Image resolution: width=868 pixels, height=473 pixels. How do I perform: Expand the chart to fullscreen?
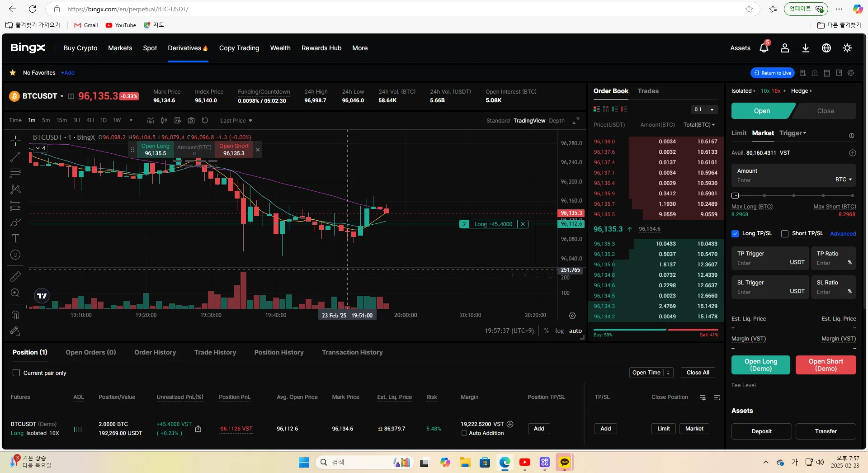(x=576, y=121)
